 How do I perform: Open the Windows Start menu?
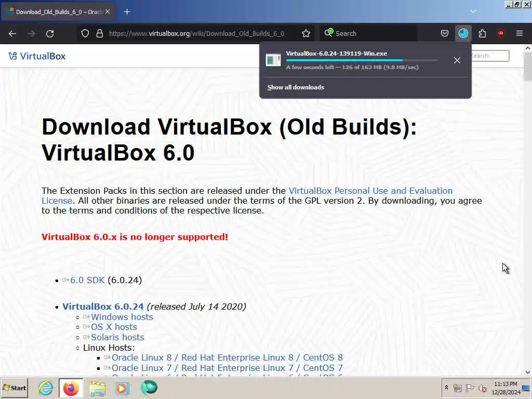click(x=14, y=388)
